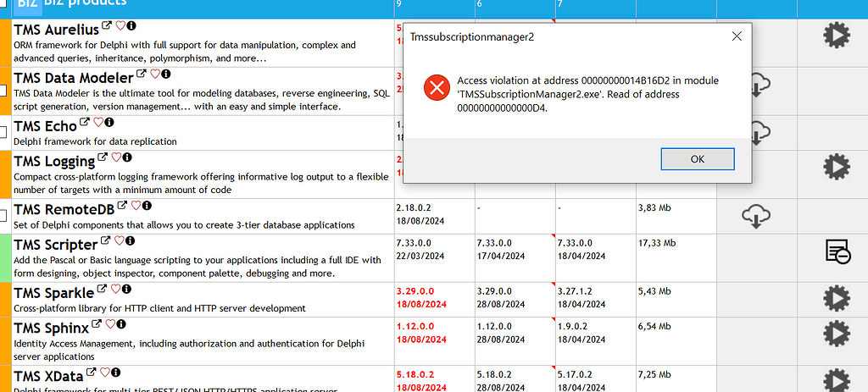Run install gear for TMS Sparkle

click(x=837, y=298)
